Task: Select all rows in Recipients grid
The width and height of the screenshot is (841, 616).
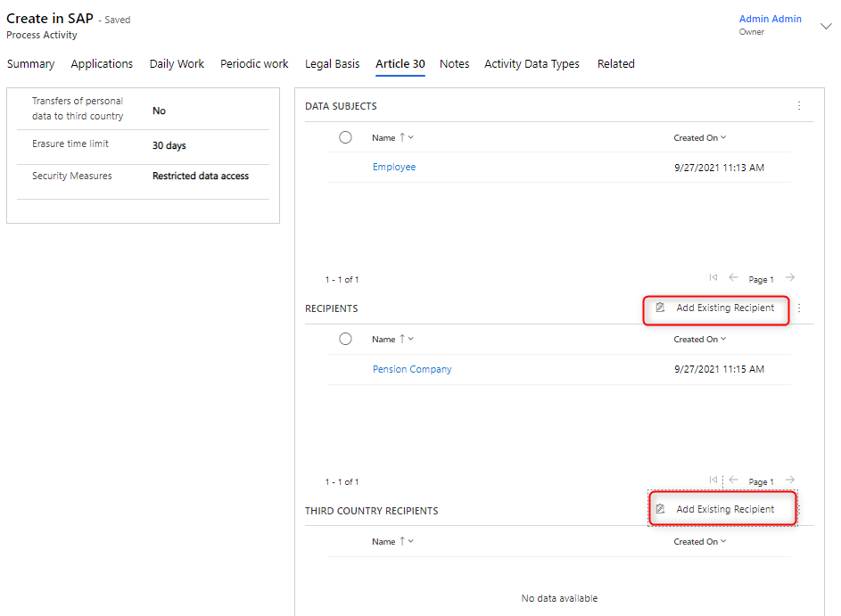Action: 346,339
